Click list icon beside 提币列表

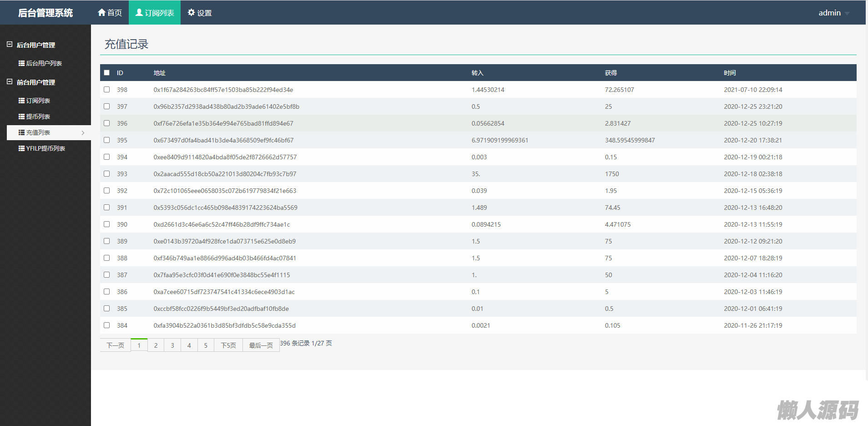point(21,117)
